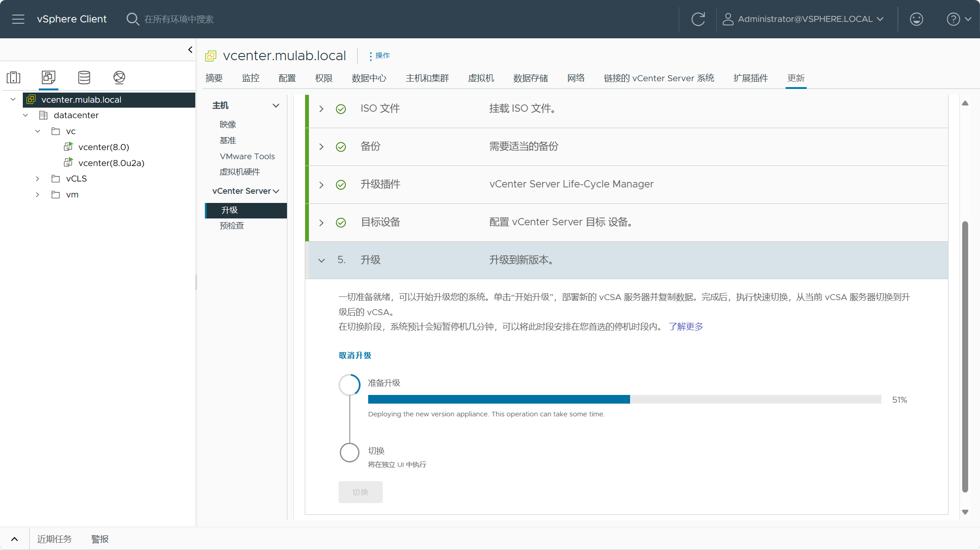Viewport: 980px width, 550px height.
Task: Click the search magnifier icon
Action: (133, 19)
